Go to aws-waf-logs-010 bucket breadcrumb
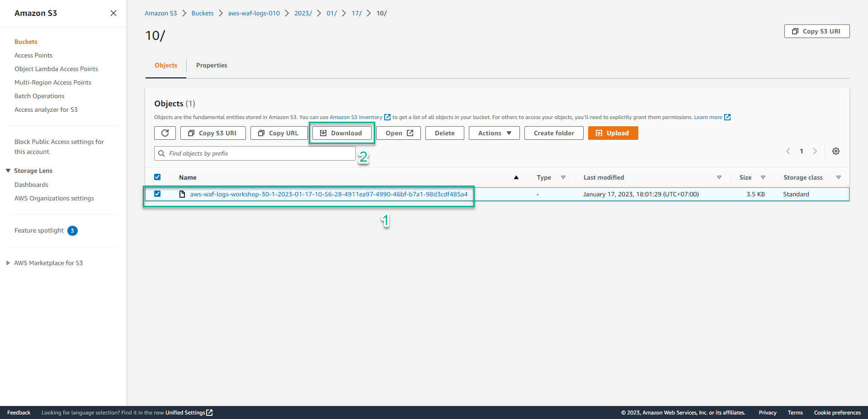868x419 pixels. (x=254, y=13)
